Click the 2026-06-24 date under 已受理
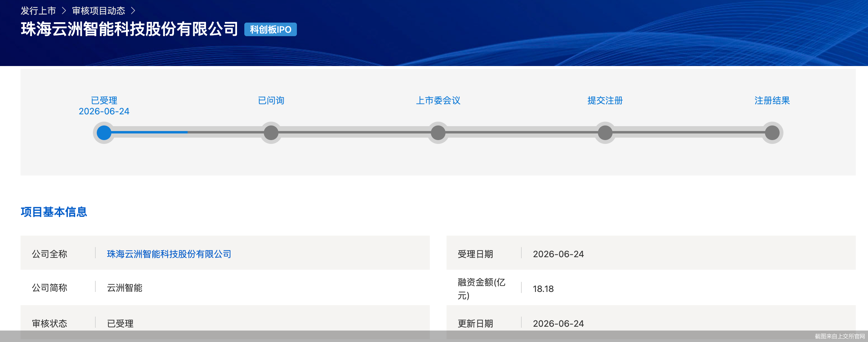Viewport: 868px width, 342px height. tap(104, 111)
